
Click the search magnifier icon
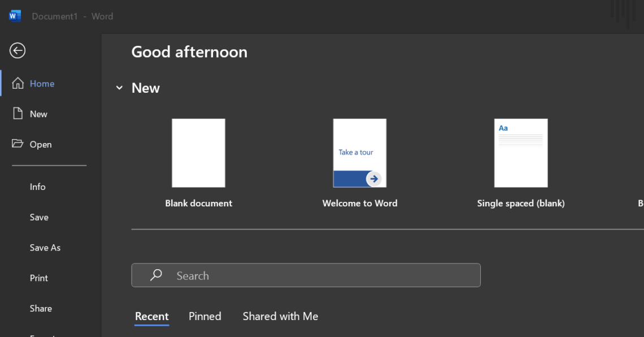pos(155,275)
